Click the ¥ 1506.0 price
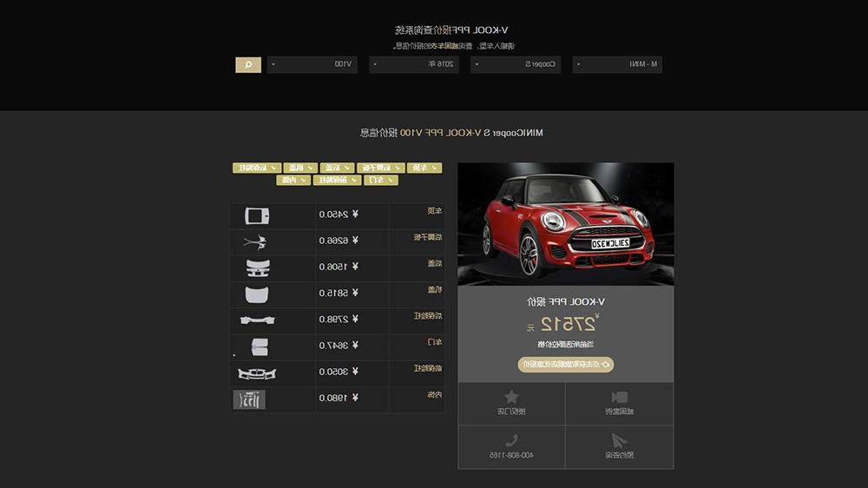 pyautogui.click(x=339, y=267)
